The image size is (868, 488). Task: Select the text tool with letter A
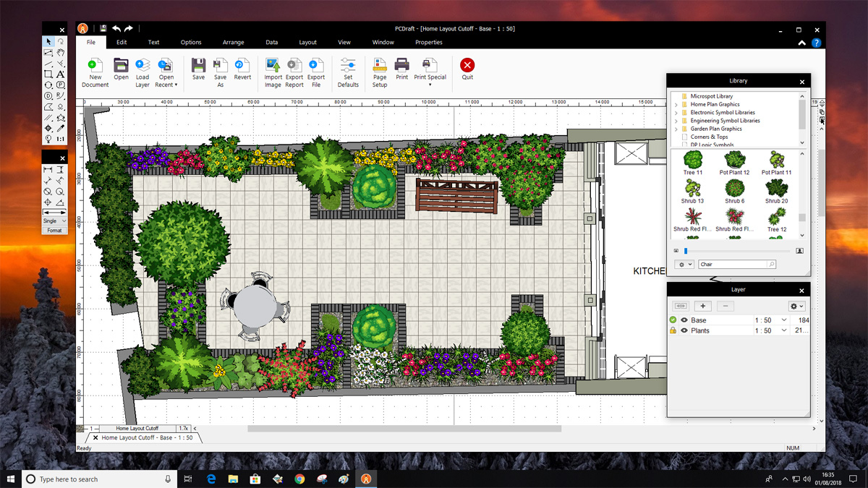[61, 74]
